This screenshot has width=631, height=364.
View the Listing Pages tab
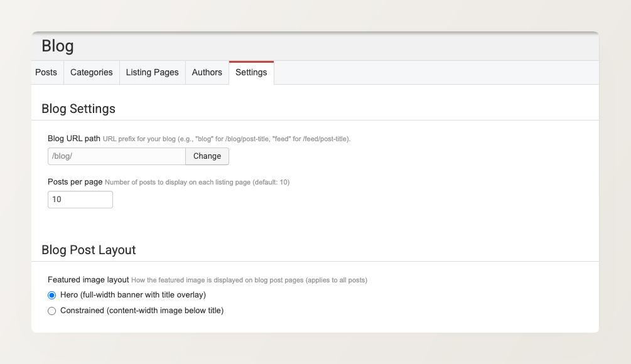152,72
